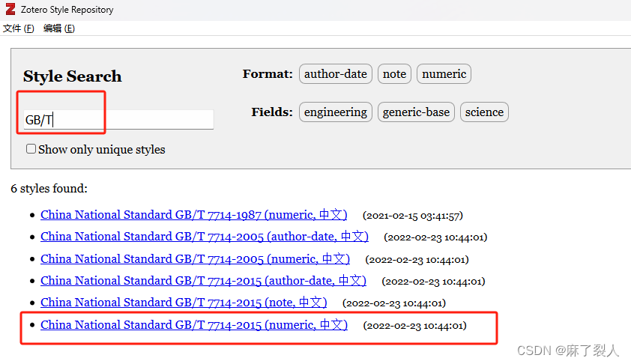Filter by note format
Image resolution: width=631 pixels, height=364 pixels.
coord(394,73)
